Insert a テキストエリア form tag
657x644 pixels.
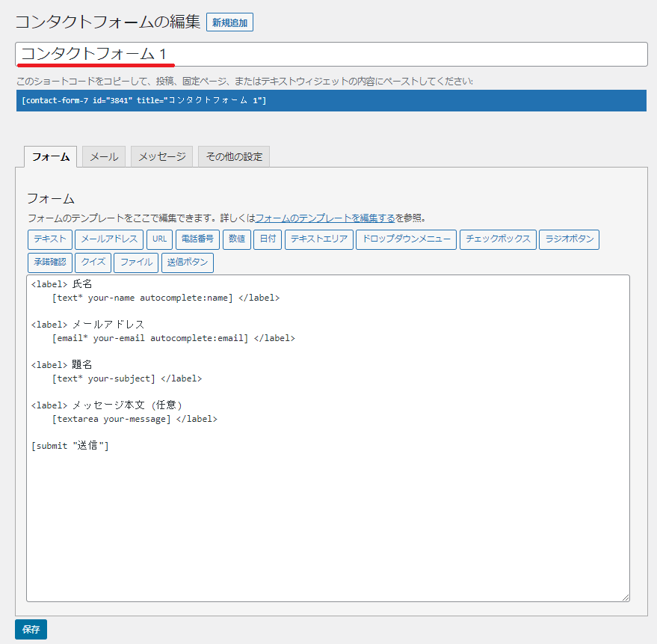click(x=319, y=239)
